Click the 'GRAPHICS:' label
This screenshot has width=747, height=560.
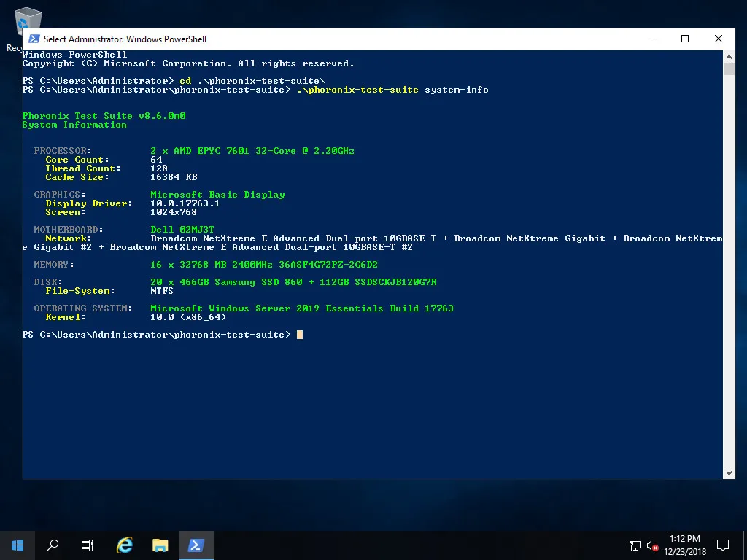point(60,195)
